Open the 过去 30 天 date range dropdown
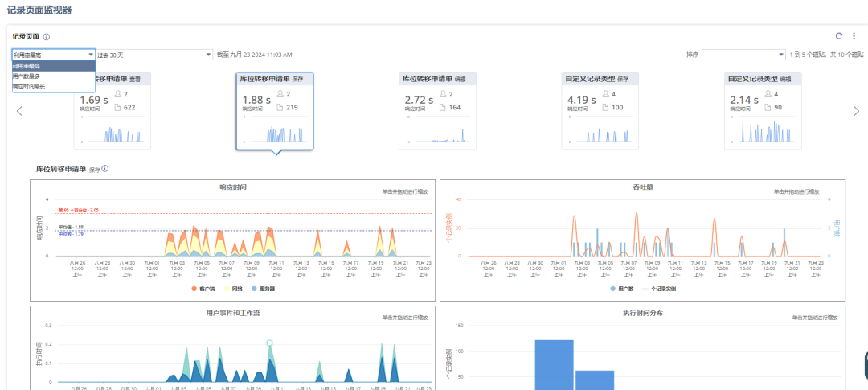This screenshot has width=868, height=390. (x=154, y=55)
